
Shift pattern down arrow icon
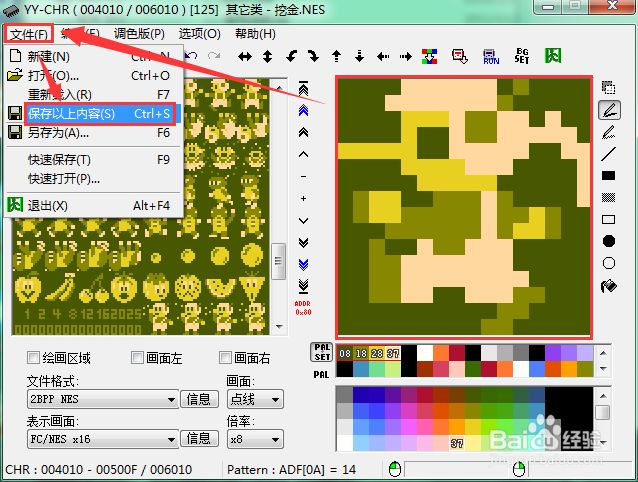pyautogui.click(x=359, y=56)
